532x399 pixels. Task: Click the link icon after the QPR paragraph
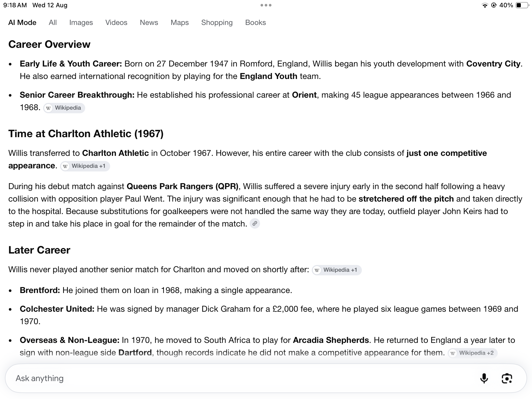[255, 223]
